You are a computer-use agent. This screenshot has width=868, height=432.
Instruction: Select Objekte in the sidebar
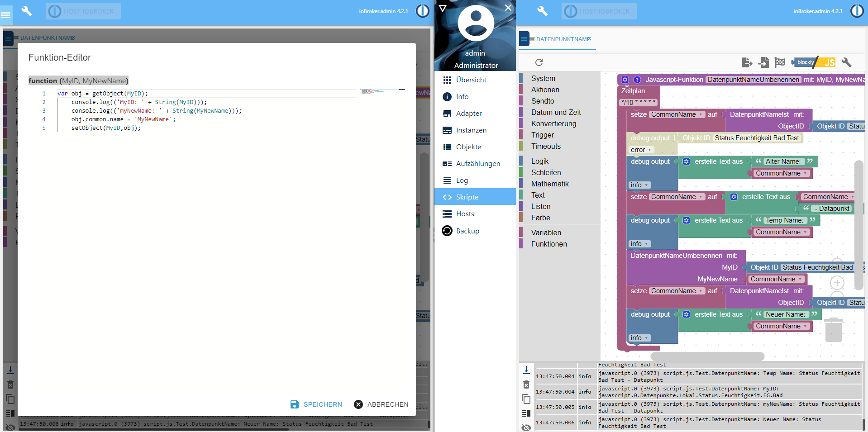(475, 147)
